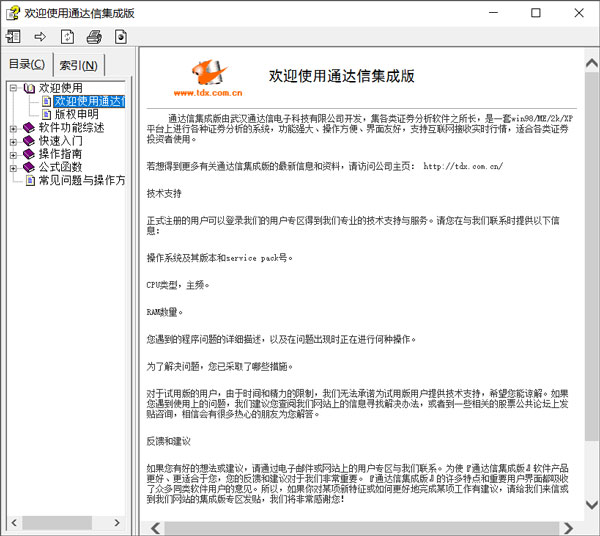Click the purple book icon beside 操作指南
The width and height of the screenshot is (600, 536).
pyautogui.click(x=29, y=154)
